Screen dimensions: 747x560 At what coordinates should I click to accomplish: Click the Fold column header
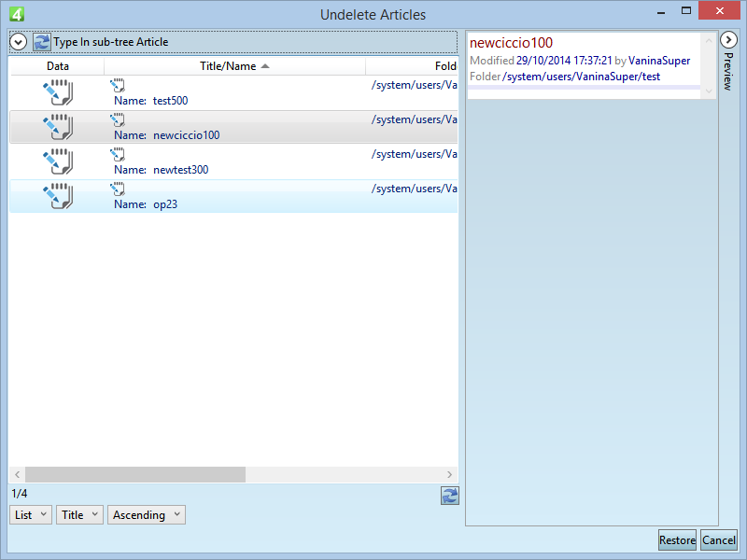tap(412, 66)
